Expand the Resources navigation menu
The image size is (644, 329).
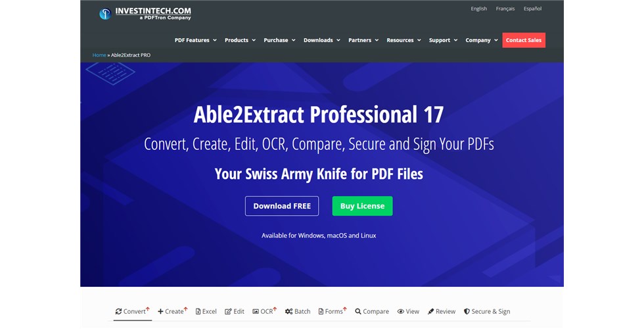(403, 40)
